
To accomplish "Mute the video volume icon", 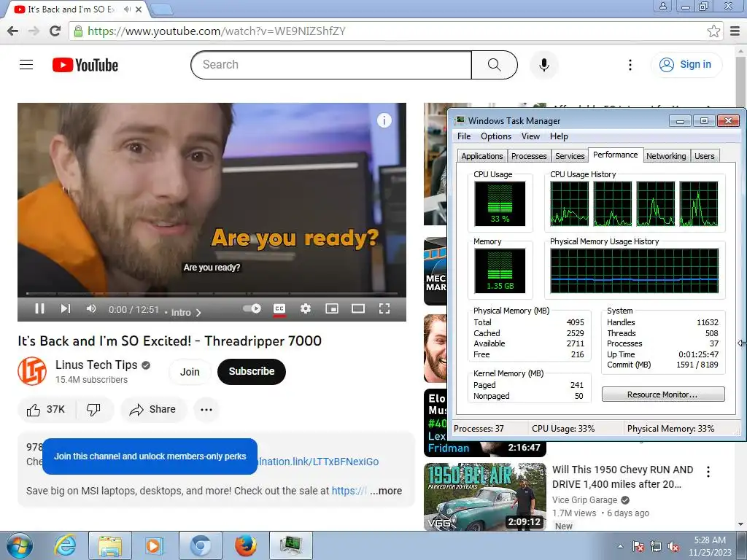I will tap(91, 308).
